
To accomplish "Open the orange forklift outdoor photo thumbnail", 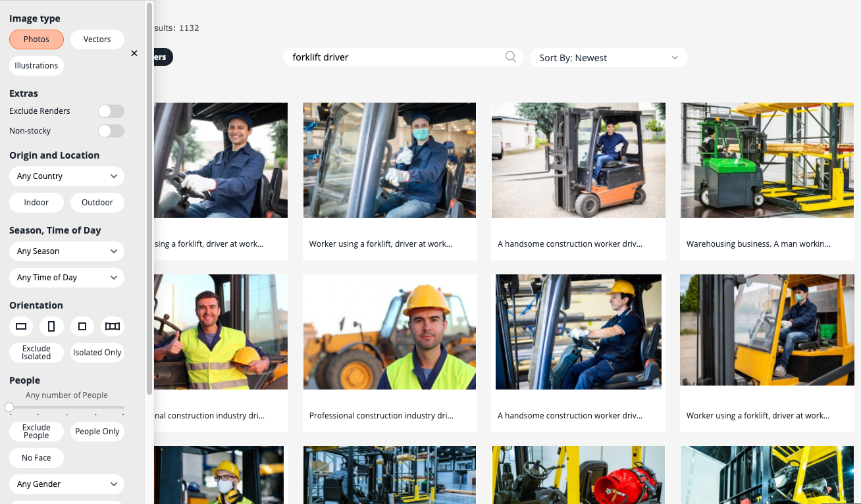I will coord(578,160).
